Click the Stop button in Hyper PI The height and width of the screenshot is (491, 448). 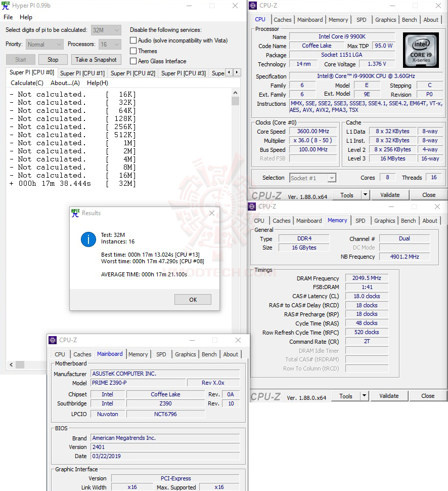53,60
